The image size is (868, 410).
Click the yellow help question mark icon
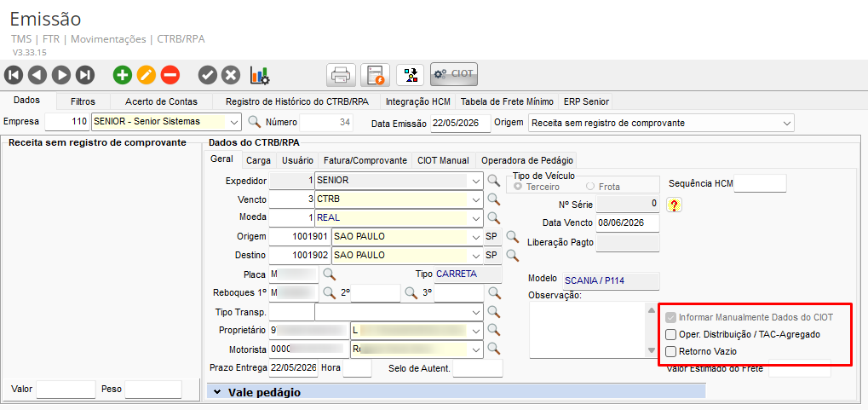(674, 205)
